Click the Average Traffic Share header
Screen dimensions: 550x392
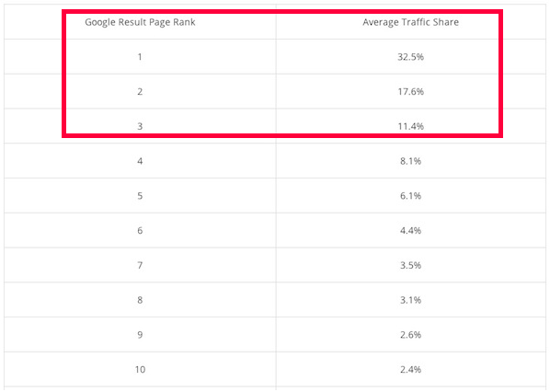[411, 22]
